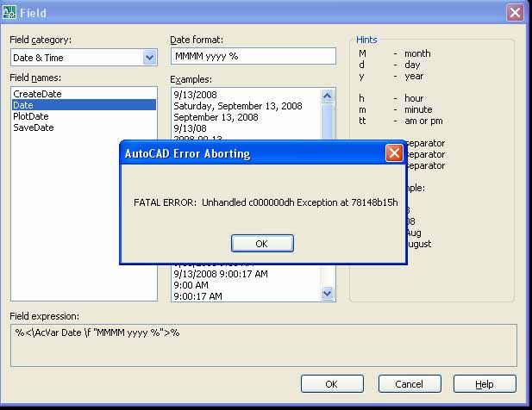Viewport: 532px width, 410px height.
Task: Select SaveDate in Field names
Action: click(84, 127)
